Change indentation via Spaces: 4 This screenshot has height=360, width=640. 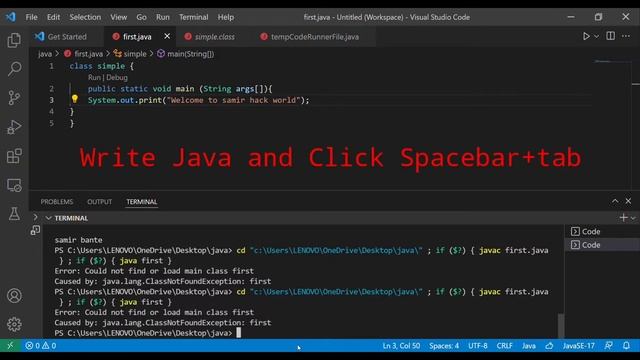click(444, 346)
